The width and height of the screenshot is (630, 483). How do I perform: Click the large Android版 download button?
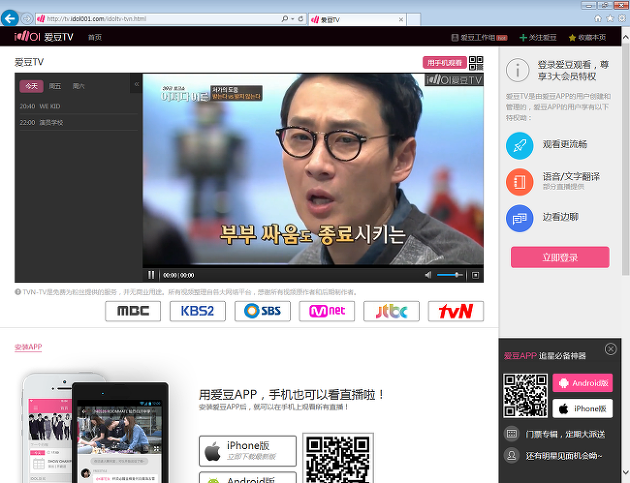point(248,478)
